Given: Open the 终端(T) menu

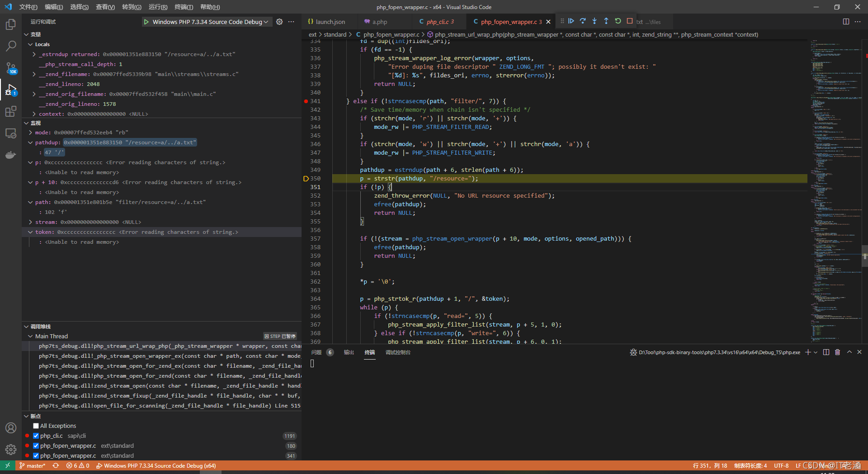Looking at the screenshot, I should click(184, 7).
